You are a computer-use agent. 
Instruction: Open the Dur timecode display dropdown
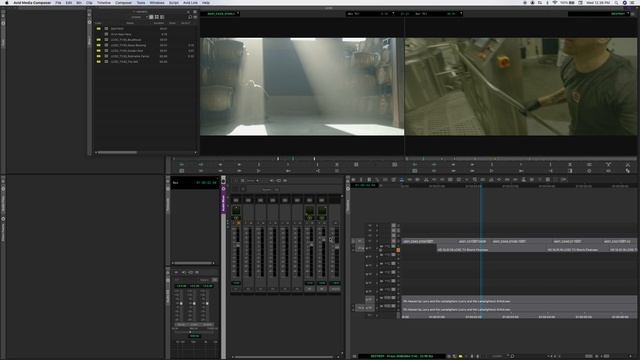(x=439, y=13)
